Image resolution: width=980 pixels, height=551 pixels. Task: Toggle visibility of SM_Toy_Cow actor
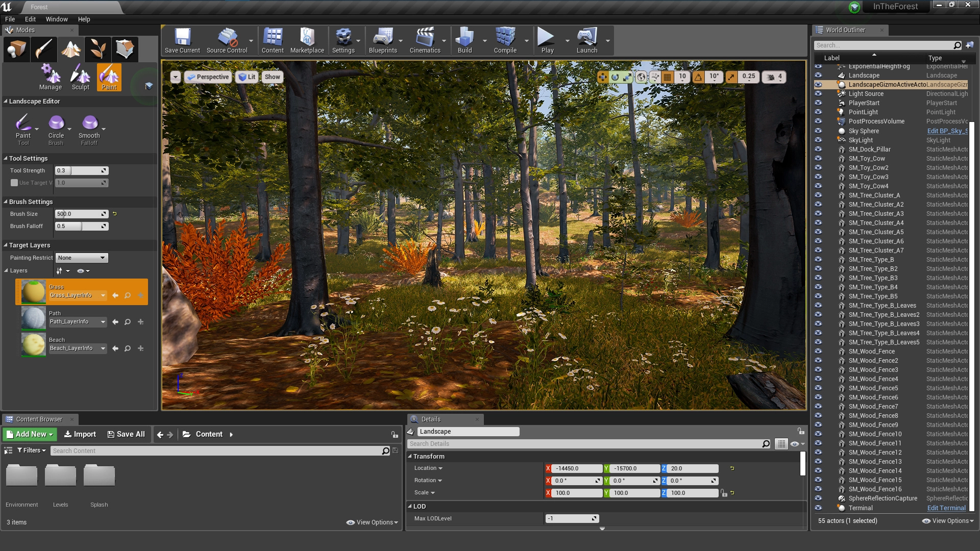(x=818, y=159)
